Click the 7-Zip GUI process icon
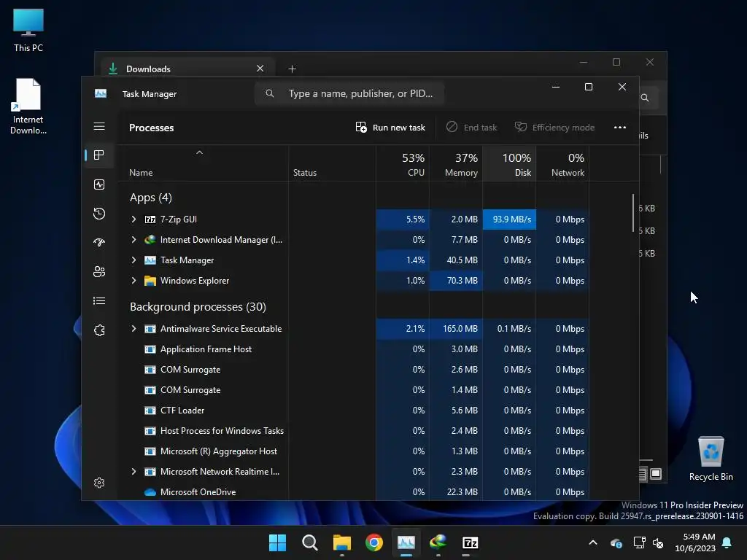 pyautogui.click(x=150, y=219)
